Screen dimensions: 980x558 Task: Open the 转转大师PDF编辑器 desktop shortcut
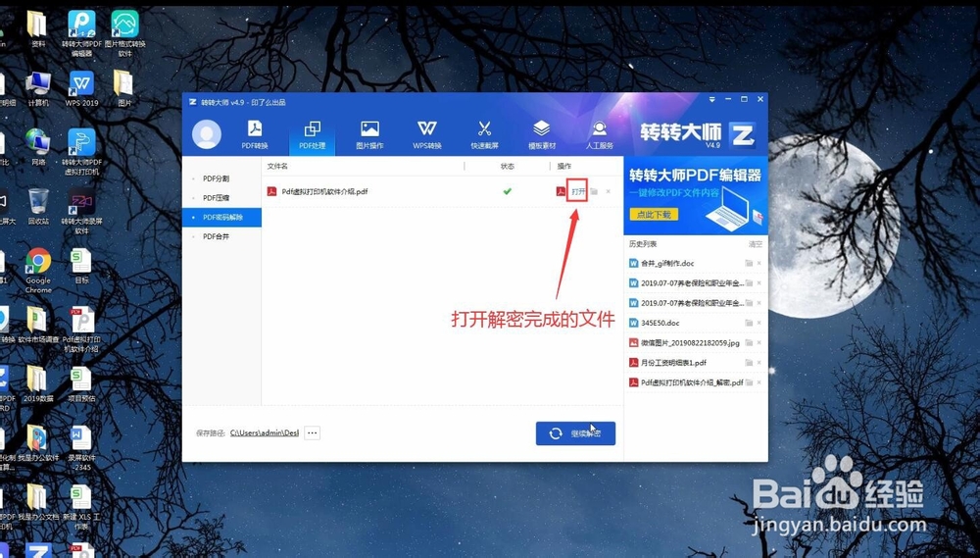(x=81, y=33)
